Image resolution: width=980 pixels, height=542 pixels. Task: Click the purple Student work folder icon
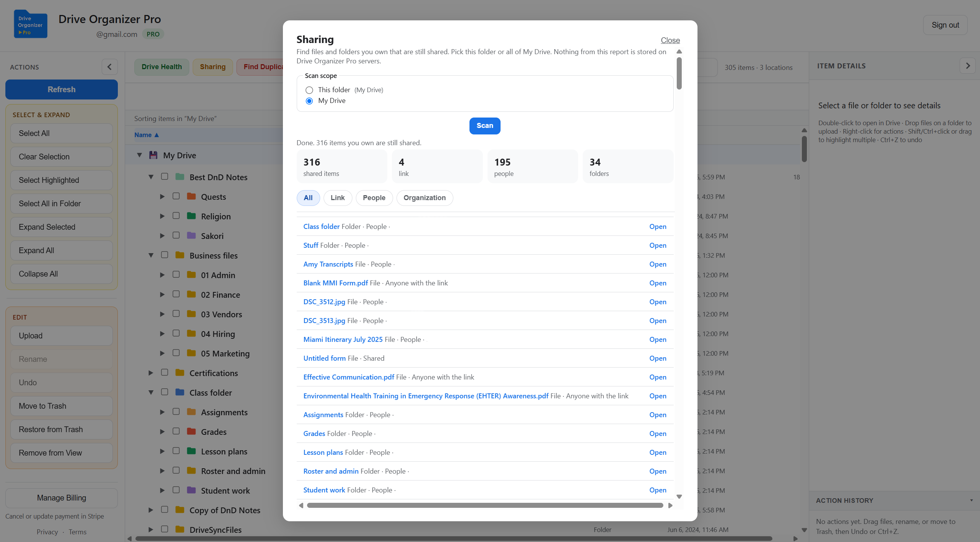[x=191, y=490]
